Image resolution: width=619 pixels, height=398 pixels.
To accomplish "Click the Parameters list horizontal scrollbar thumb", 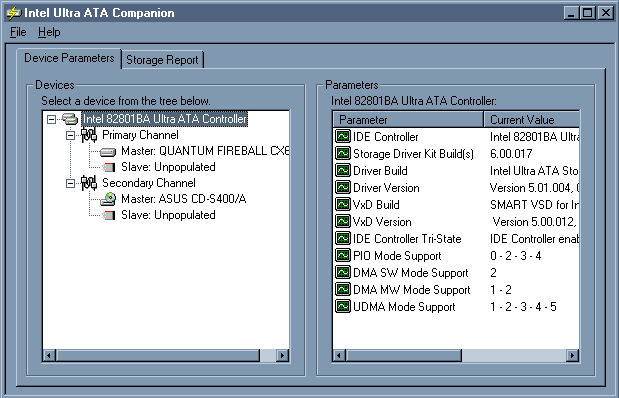I will pyautogui.click(x=404, y=355).
